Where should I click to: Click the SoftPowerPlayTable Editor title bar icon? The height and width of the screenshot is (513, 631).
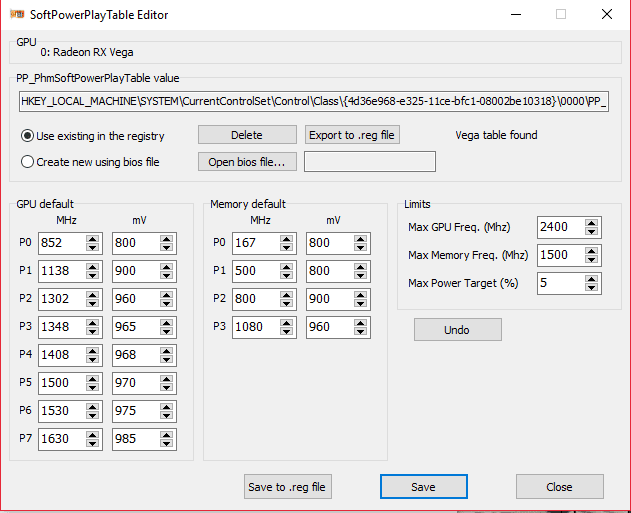(17, 14)
